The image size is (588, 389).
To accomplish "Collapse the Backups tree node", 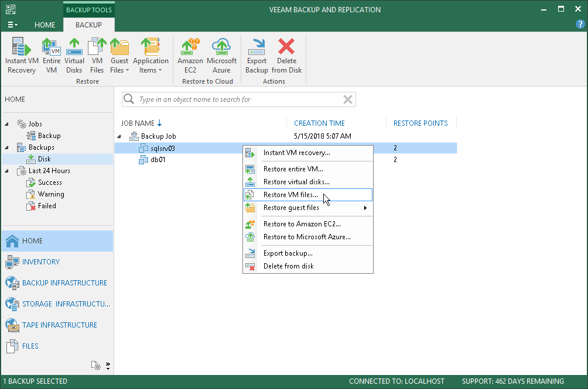I will pyautogui.click(x=7, y=147).
